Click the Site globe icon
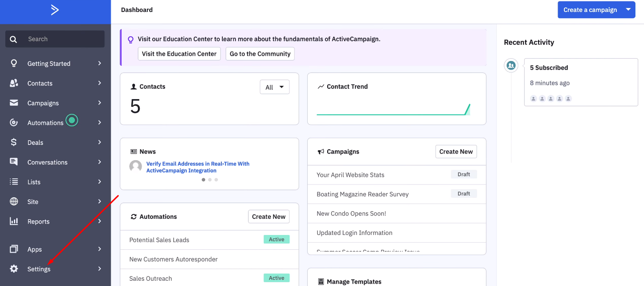Viewport: 644px width, 286px height. tap(14, 202)
